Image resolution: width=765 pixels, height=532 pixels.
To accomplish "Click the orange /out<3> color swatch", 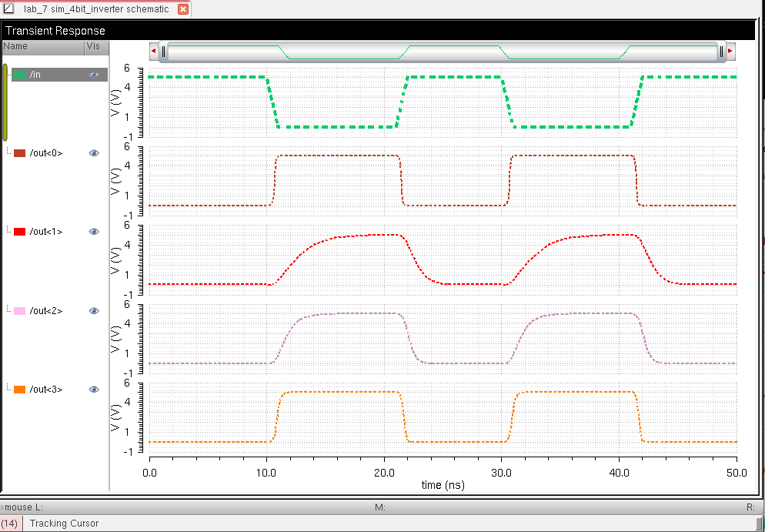I will pyautogui.click(x=19, y=390).
